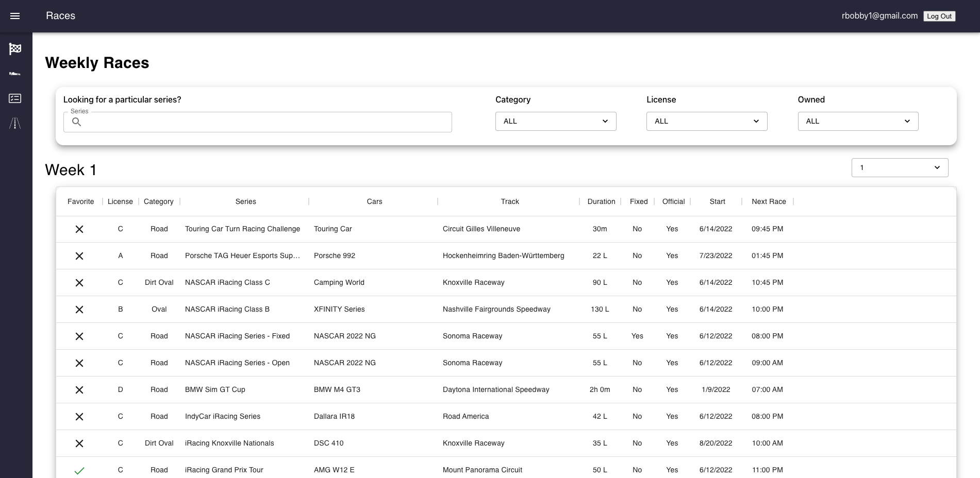Toggle favorite for NASCAR iRacing Series - Fixed

pyautogui.click(x=79, y=336)
